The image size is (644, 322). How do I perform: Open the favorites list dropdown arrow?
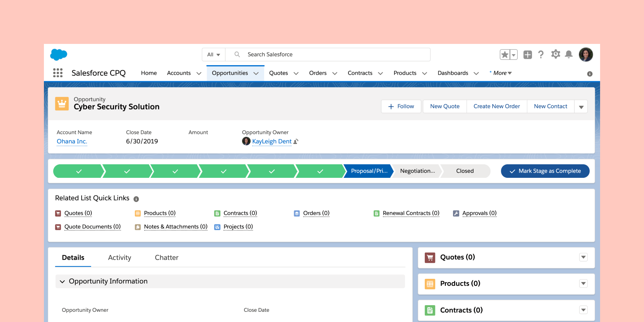tap(513, 55)
